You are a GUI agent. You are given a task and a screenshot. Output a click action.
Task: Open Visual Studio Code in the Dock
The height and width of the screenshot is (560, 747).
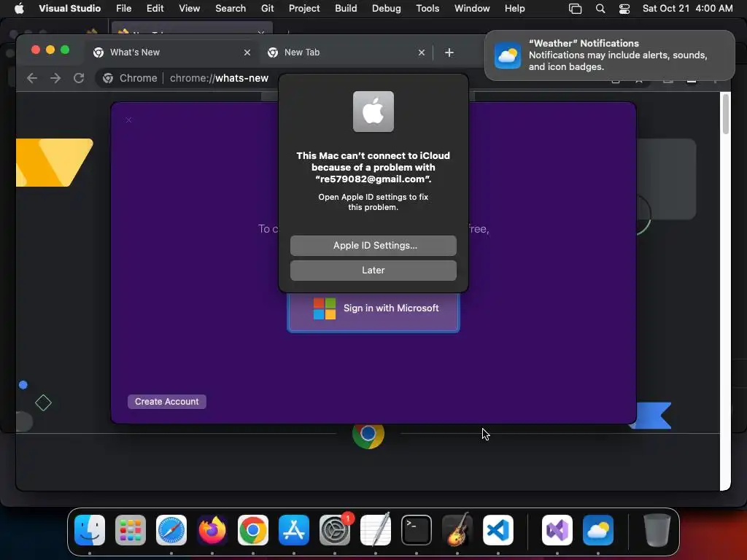(x=498, y=530)
